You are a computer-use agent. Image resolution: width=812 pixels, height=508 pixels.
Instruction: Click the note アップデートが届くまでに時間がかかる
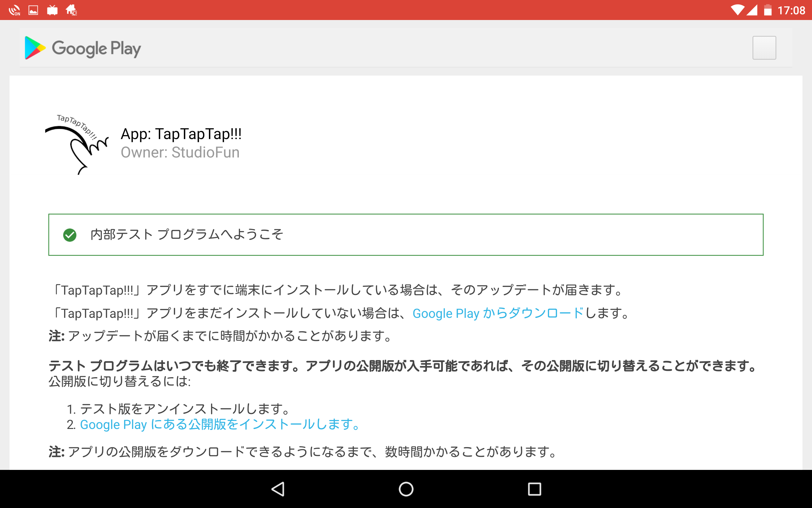[x=220, y=336]
